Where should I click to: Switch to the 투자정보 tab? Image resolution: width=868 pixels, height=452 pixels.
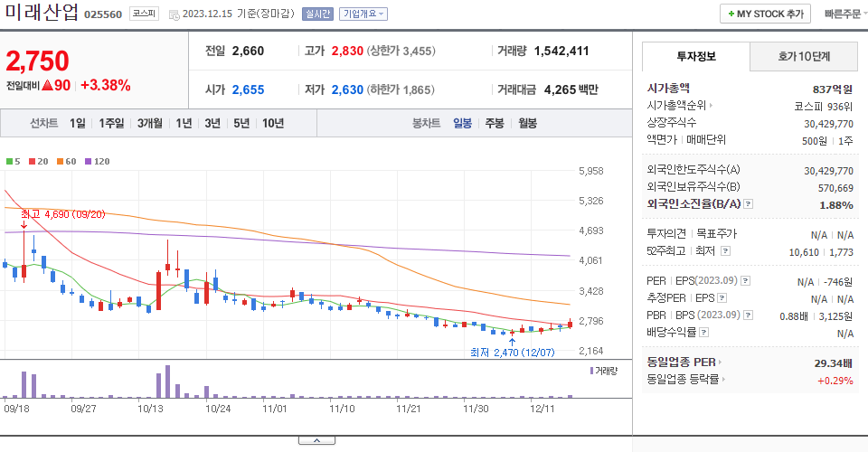point(696,56)
